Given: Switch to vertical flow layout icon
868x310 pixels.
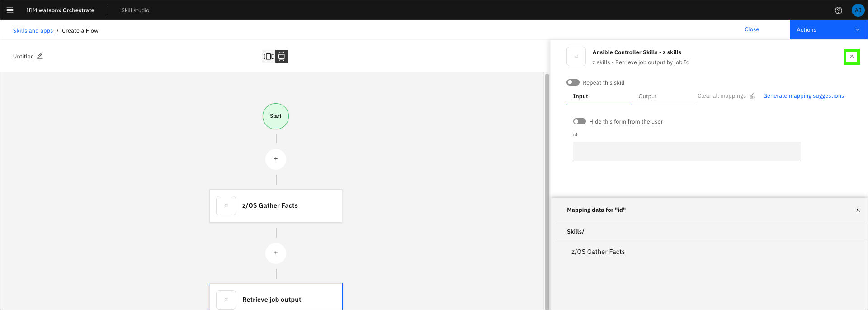Looking at the screenshot, I should 282,57.
